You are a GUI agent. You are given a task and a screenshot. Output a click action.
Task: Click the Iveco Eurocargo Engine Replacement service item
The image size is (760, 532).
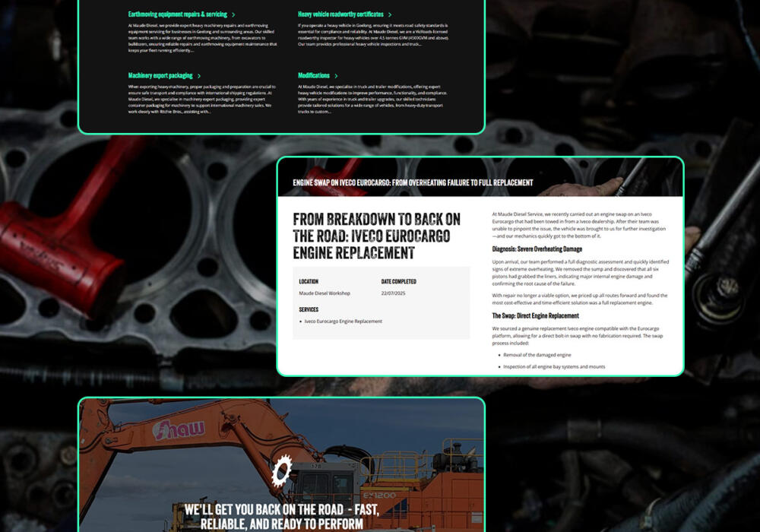tap(343, 321)
